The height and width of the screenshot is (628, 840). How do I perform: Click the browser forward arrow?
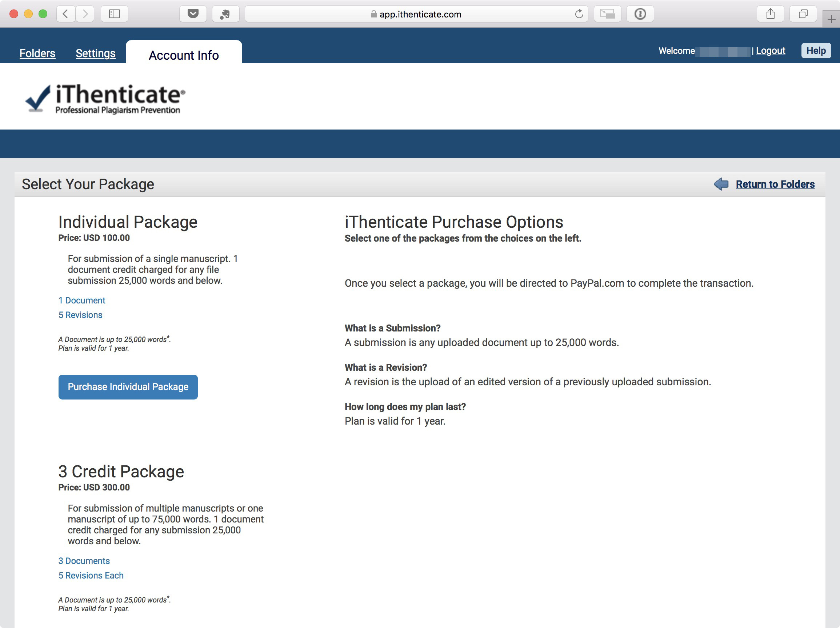tap(85, 14)
